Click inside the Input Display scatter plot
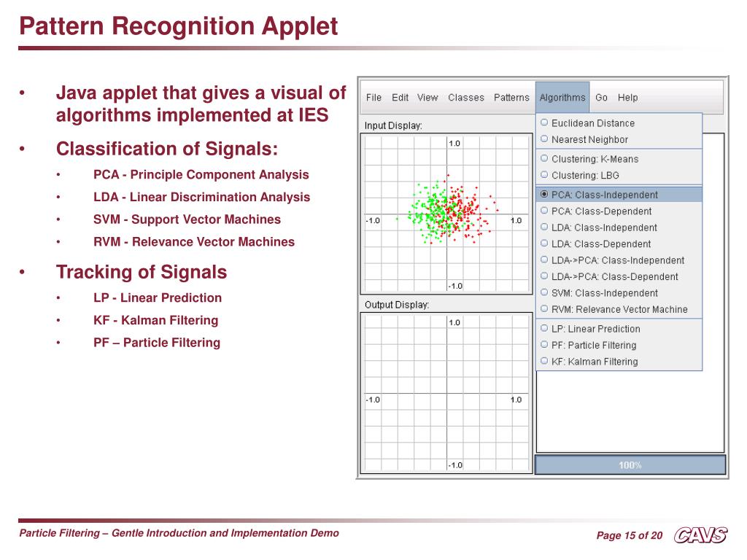The image size is (747, 560). tap(446, 214)
